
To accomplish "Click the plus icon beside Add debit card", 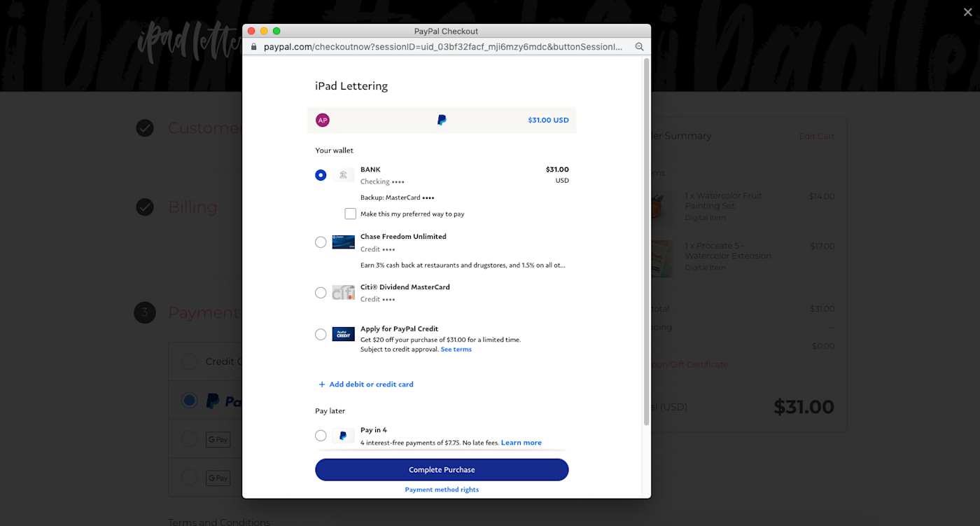I will tap(322, 385).
